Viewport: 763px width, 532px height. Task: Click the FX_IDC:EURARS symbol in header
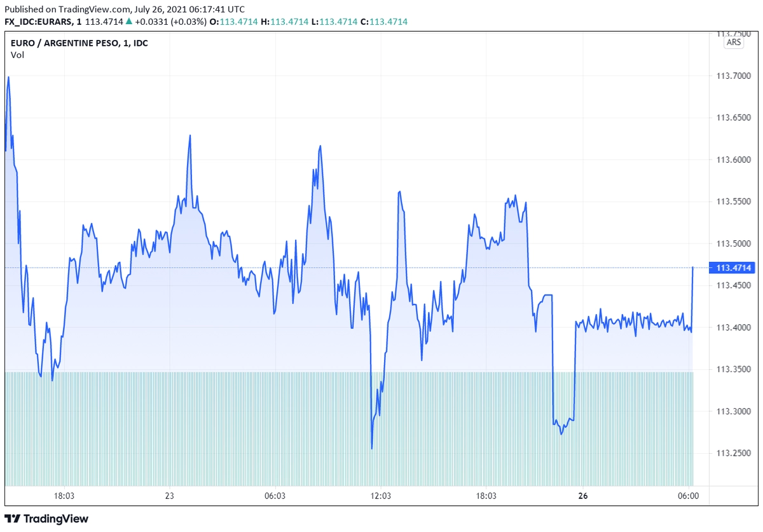click(39, 22)
